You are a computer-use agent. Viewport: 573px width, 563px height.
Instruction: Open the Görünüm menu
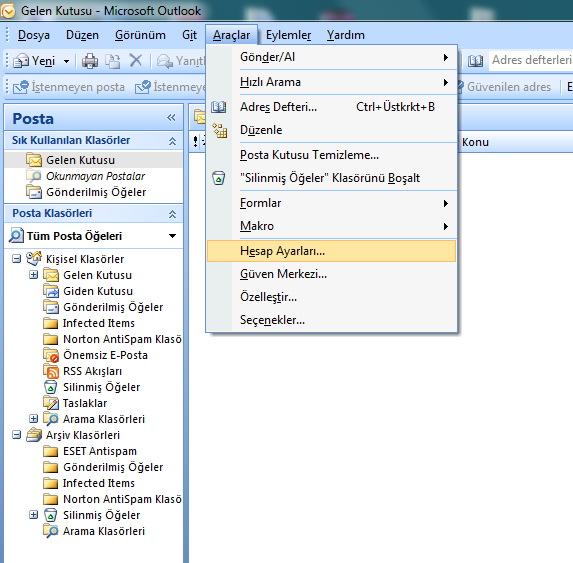coord(140,35)
